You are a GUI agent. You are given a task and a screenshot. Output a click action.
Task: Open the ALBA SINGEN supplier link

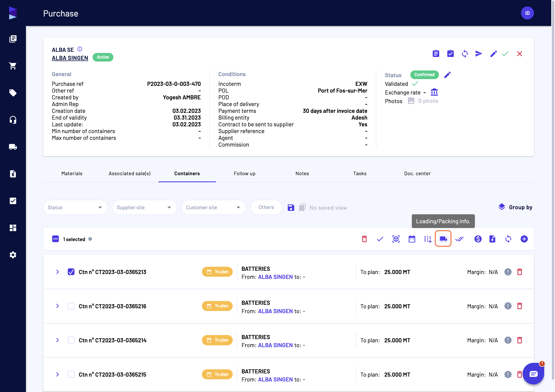[x=70, y=58]
